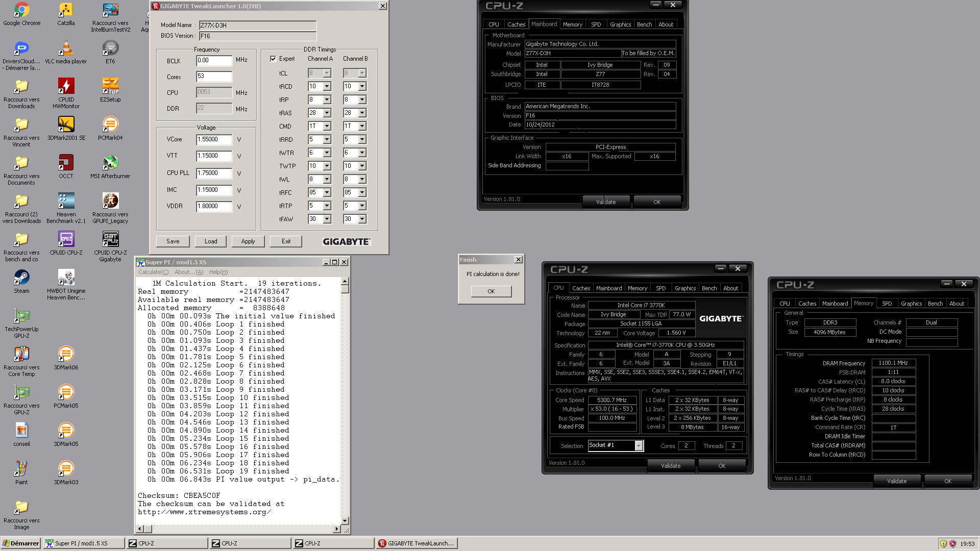Switch to Bench tab in Mainboard CPU-Z window
980x551 pixels.
point(644,24)
